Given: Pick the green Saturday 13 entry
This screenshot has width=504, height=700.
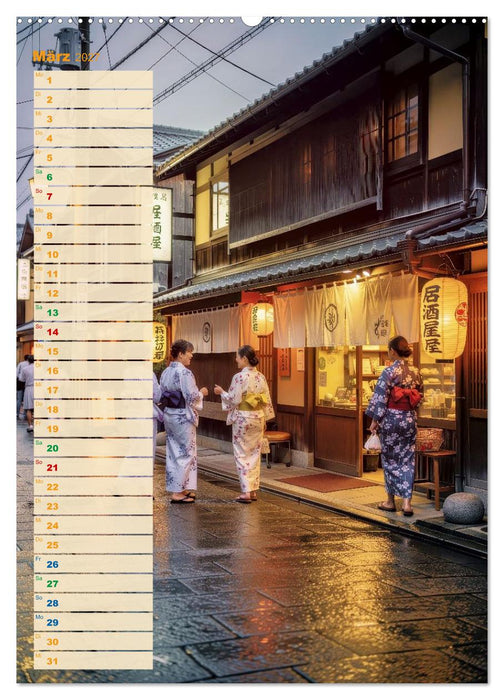Looking at the screenshot, I should 93,312.
